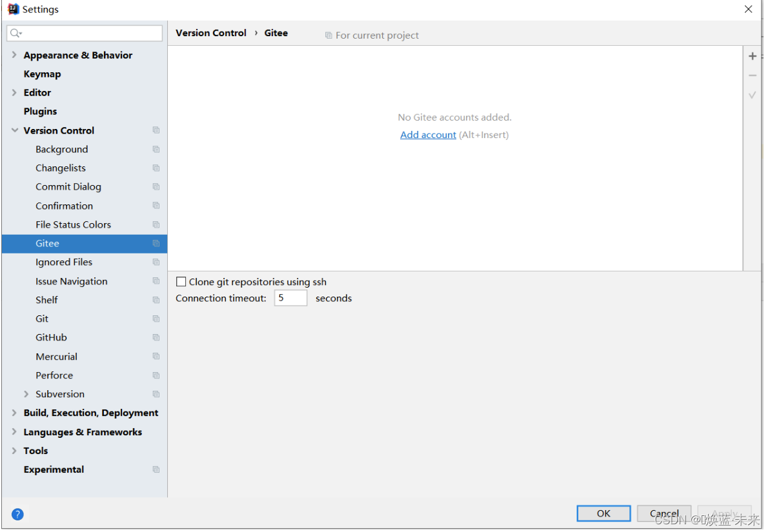Select the Gitee settings item

[85, 243]
